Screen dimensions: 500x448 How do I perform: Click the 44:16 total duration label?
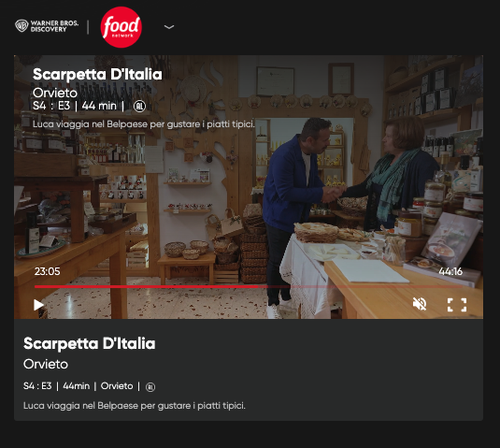tap(450, 271)
